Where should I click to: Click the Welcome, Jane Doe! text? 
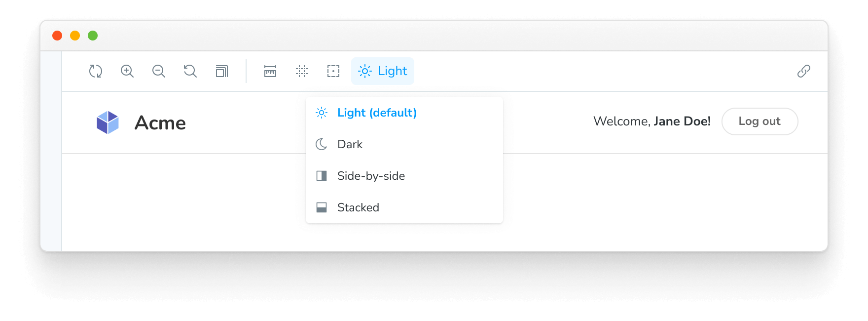tap(652, 121)
